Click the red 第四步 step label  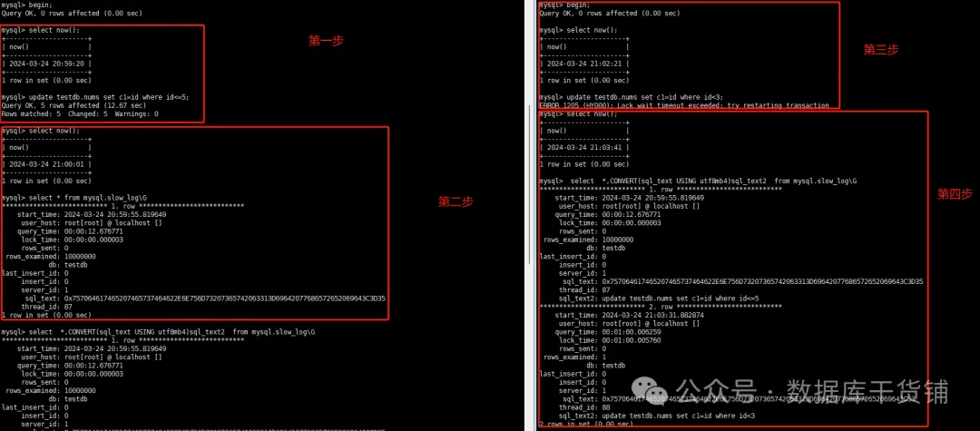click(x=954, y=194)
